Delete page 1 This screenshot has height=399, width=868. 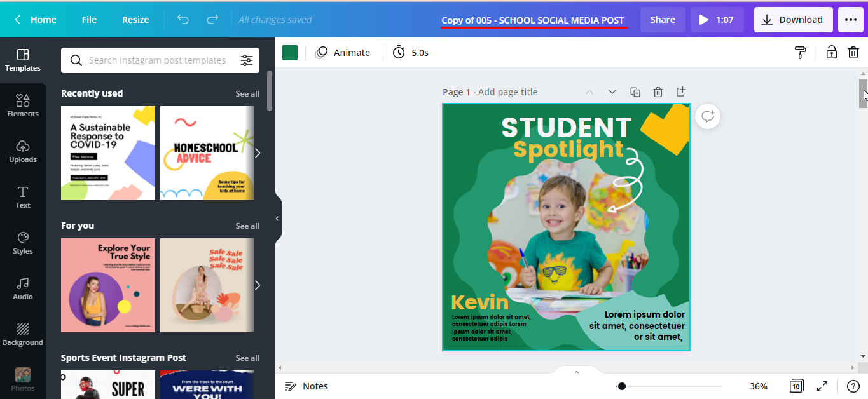point(658,92)
